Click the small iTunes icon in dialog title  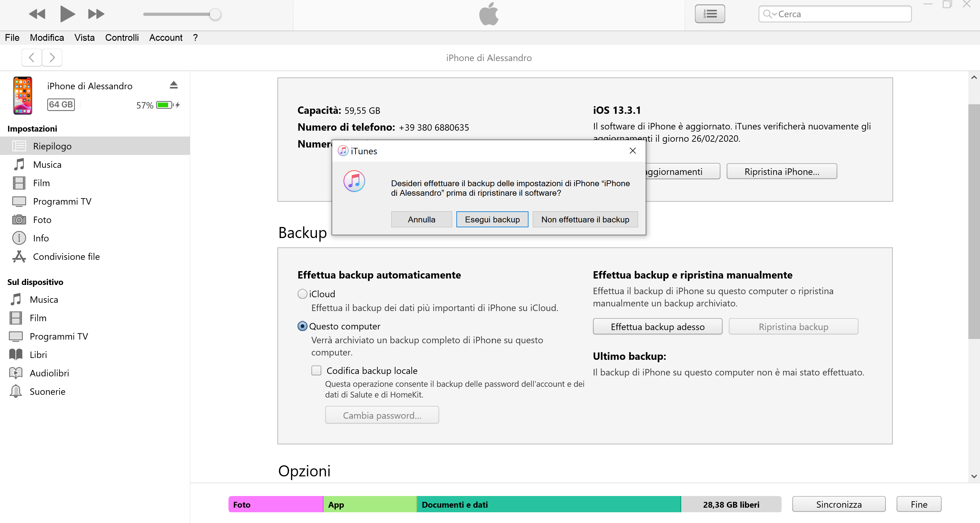point(343,151)
